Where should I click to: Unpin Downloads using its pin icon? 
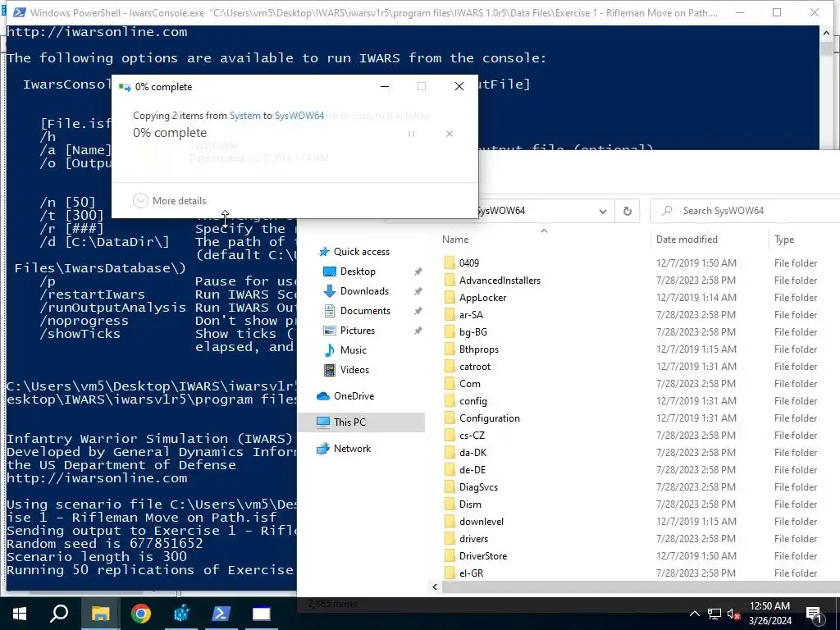click(418, 291)
